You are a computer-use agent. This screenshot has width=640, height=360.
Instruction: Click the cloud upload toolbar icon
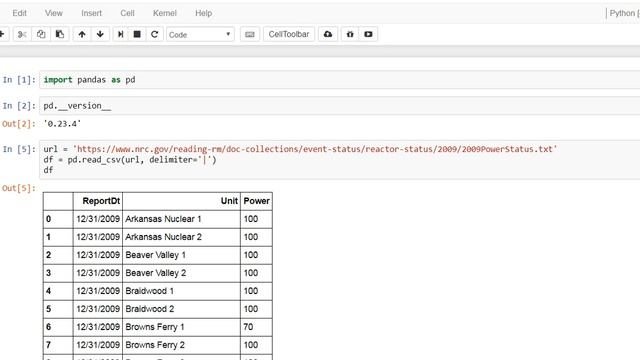click(328, 34)
